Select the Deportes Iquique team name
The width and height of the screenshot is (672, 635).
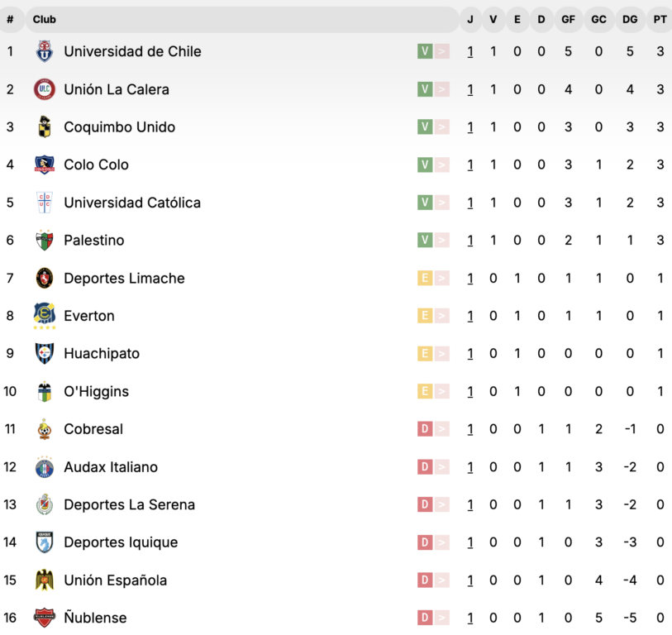pyautogui.click(x=121, y=542)
